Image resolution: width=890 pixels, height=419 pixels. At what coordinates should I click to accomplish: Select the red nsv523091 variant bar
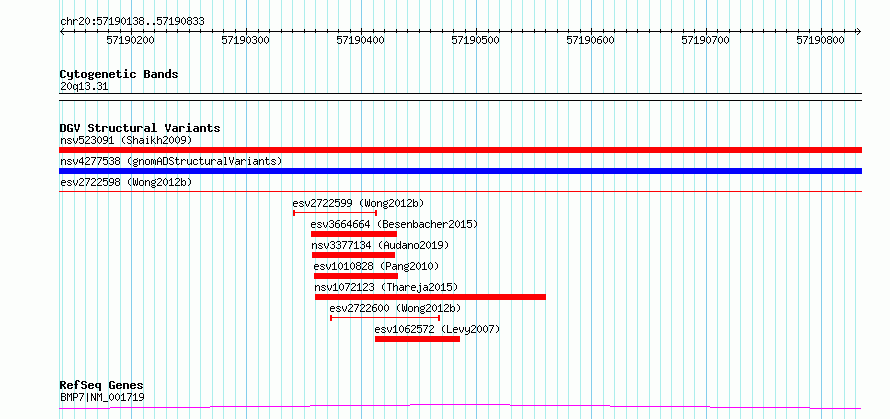pyautogui.click(x=460, y=150)
